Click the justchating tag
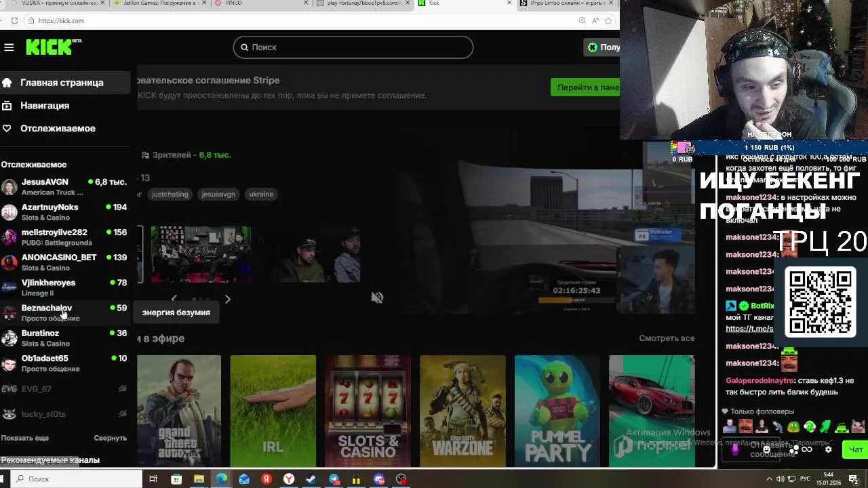This screenshot has width=868, height=488. (170, 194)
